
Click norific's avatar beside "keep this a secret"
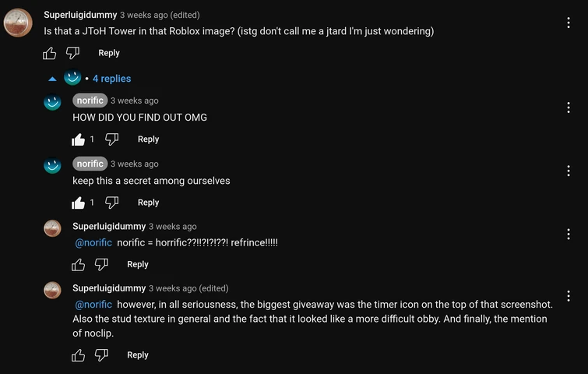pos(52,166)
